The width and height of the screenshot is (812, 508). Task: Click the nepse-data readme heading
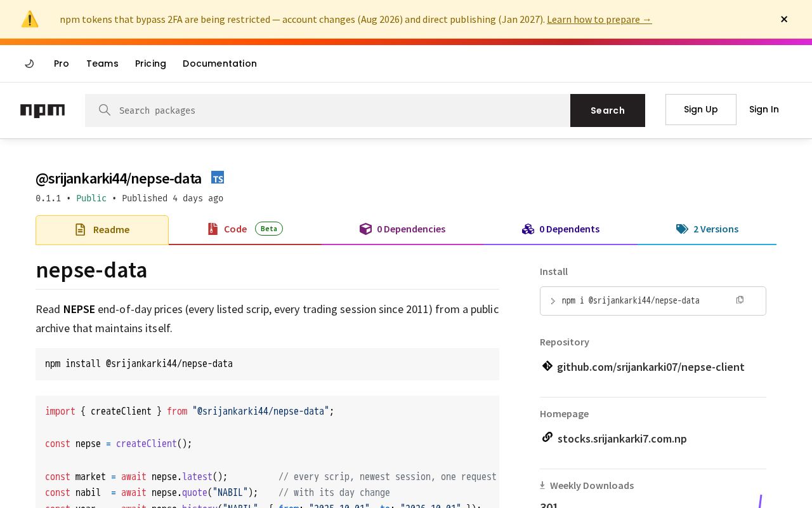point(91,270)
